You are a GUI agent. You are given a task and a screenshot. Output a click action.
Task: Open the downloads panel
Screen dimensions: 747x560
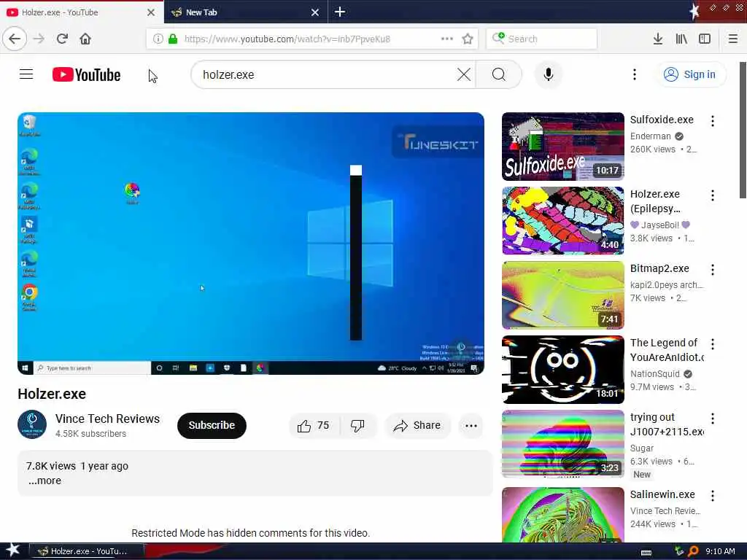point(657,39)
